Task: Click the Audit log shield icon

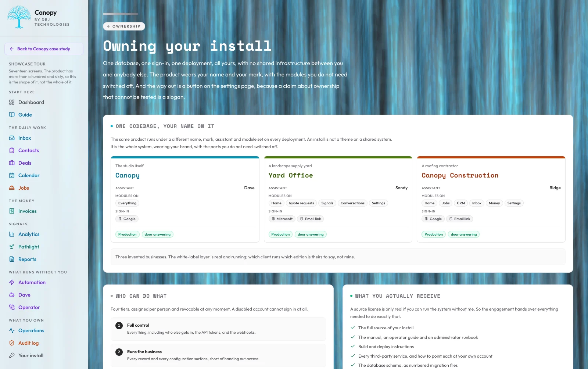Action: click(12, 343)
